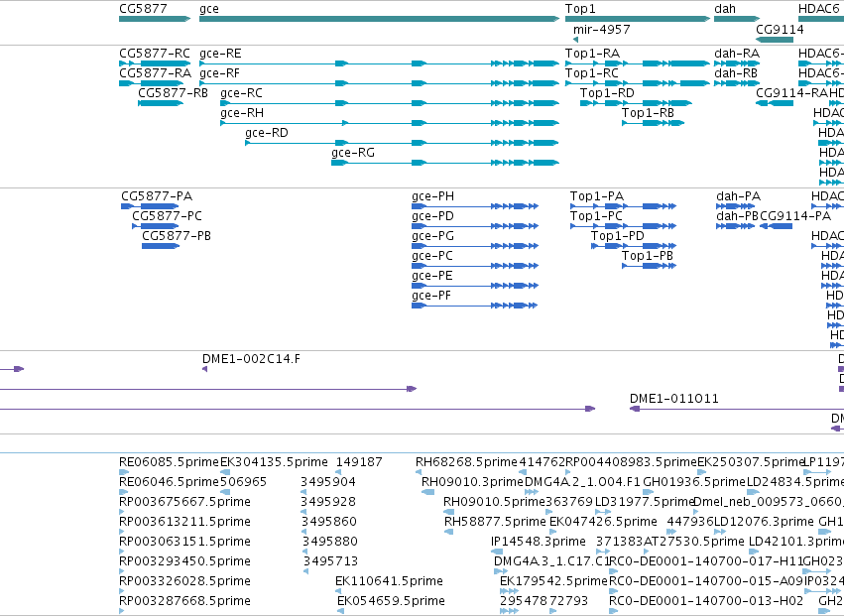Select the gce-RH transcript

pyautogui.click(x=390, y=123)
